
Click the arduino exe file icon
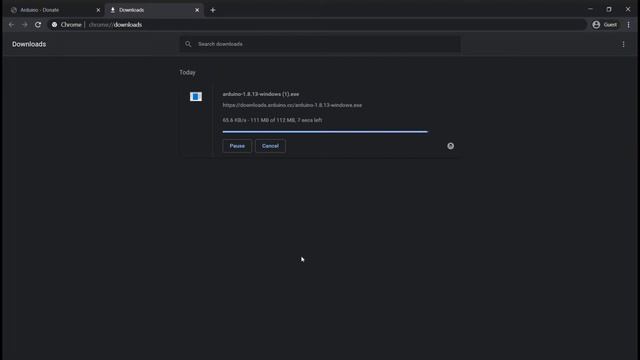[x=196, y=97]
